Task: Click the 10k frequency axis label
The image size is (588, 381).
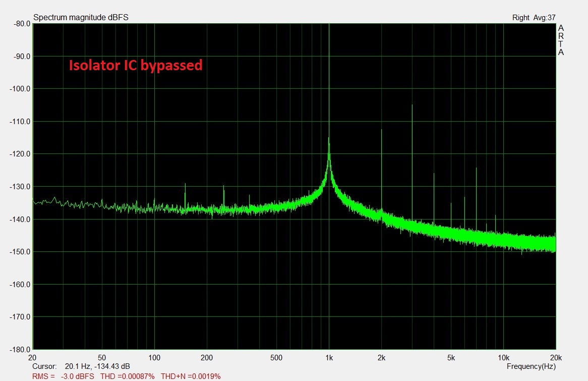Action: (504, 358)
